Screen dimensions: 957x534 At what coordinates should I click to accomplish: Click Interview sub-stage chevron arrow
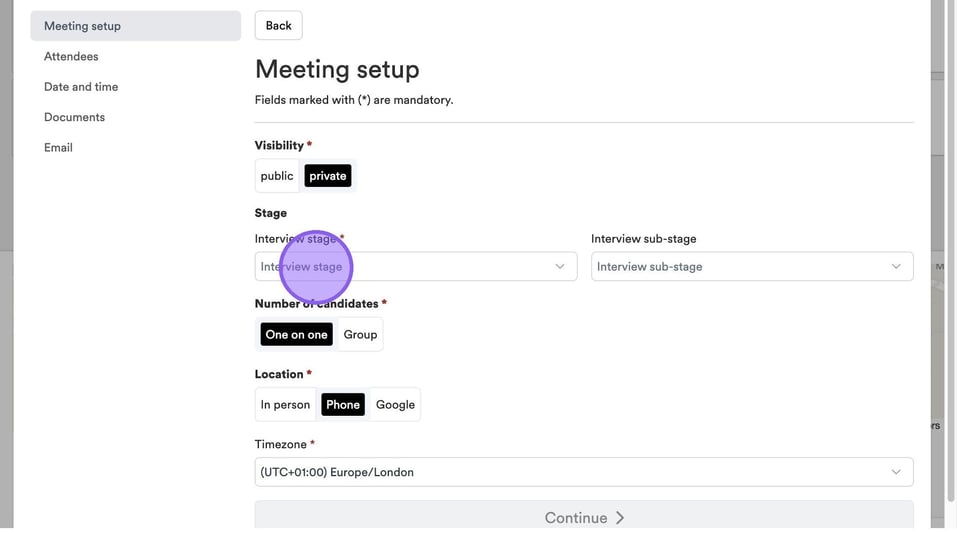click(896, 267)
